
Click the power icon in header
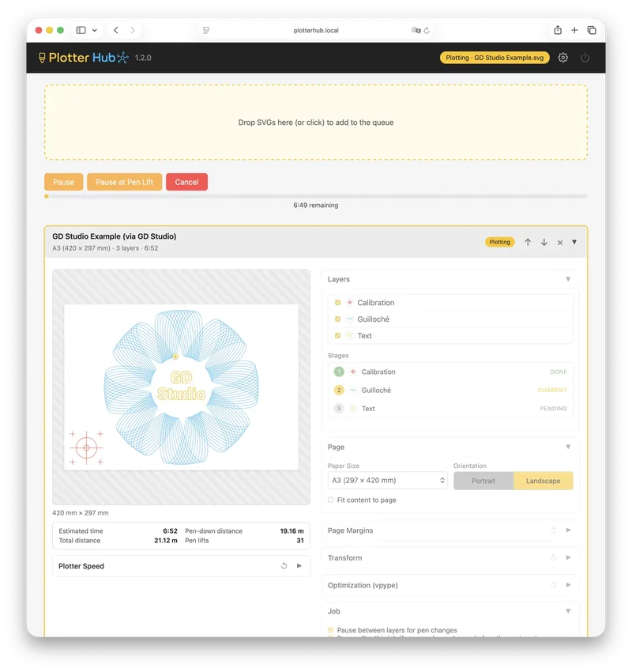pyautogui.click(x=585, y=58)
